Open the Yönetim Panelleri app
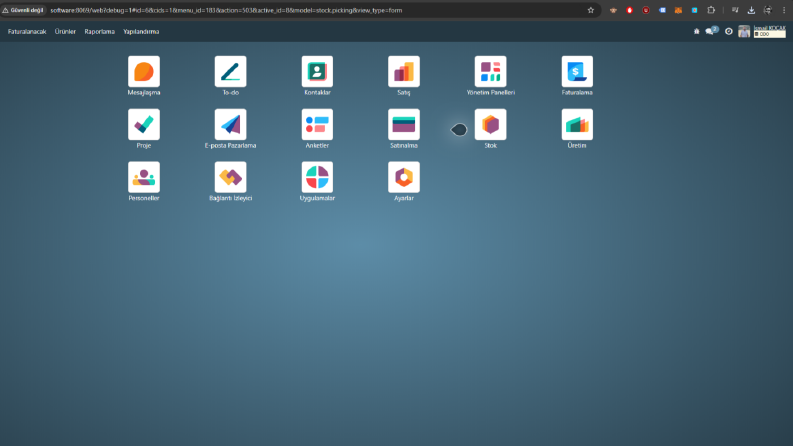793x446 pixels. 491,72
